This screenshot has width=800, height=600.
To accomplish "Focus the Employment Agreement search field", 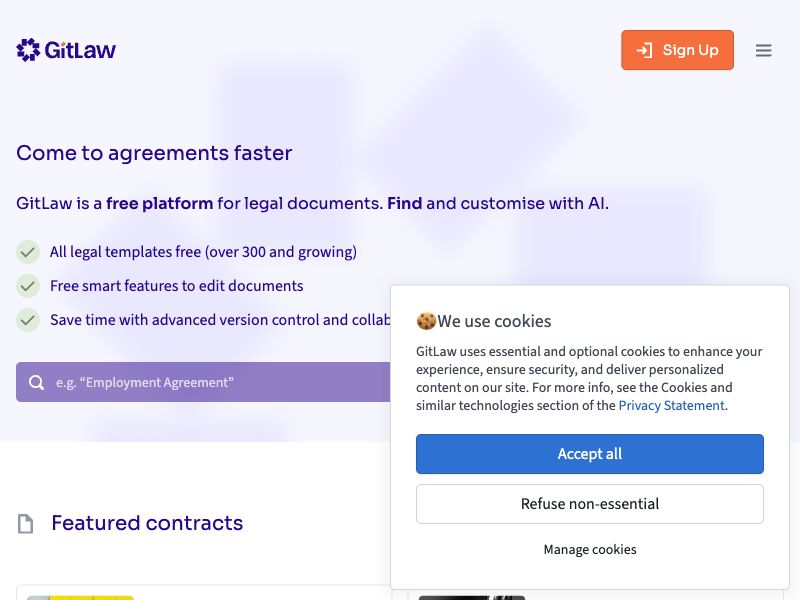I will click(x=203, y=382).
